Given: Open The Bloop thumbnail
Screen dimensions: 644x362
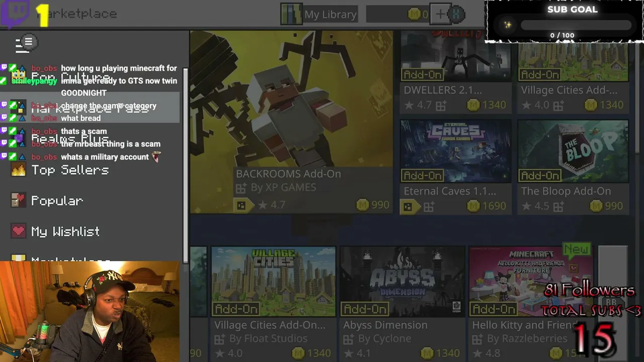Looking at the screenshot, I should click(573, 151).
